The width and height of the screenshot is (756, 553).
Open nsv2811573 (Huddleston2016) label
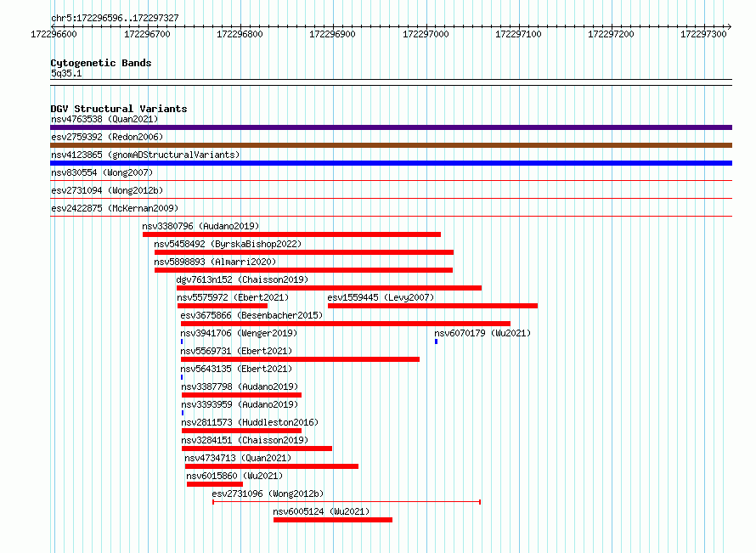coord(250,422)
